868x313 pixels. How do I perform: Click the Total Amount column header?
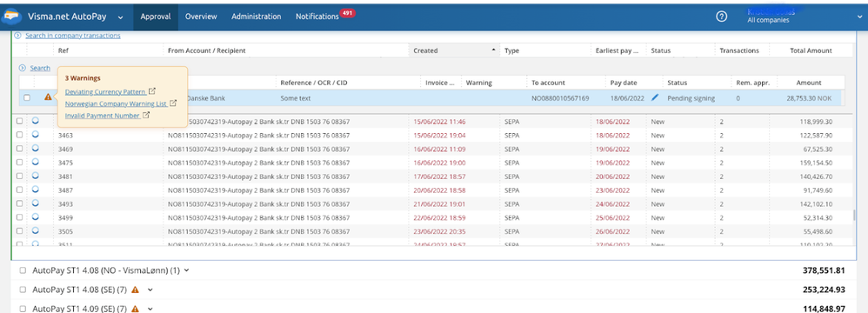tap(811, 50)
